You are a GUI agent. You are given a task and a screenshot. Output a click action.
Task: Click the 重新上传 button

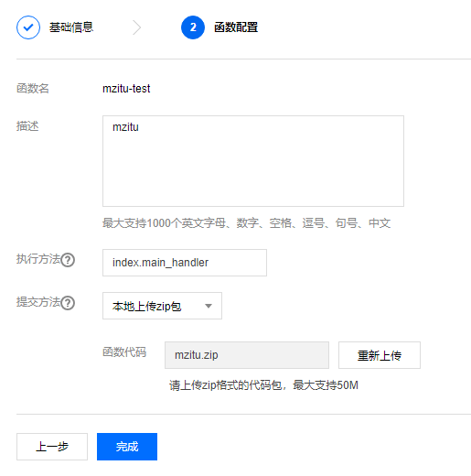[x=380, y=355]
